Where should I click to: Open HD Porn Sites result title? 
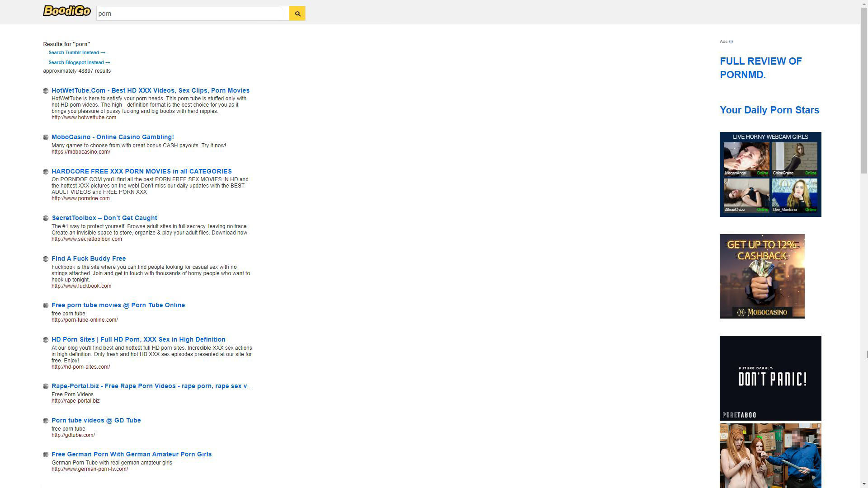[x=138, y=339]
